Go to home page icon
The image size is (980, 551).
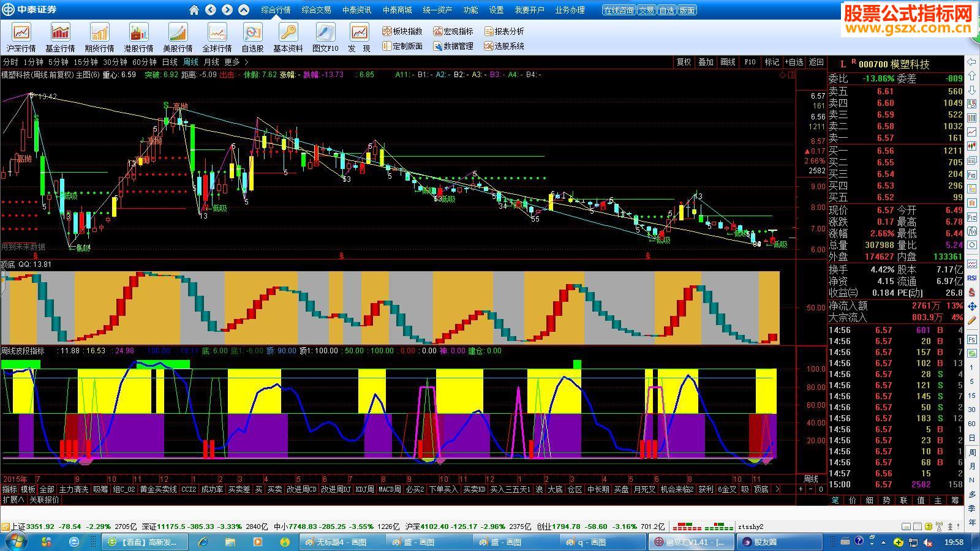pos(194,10)
